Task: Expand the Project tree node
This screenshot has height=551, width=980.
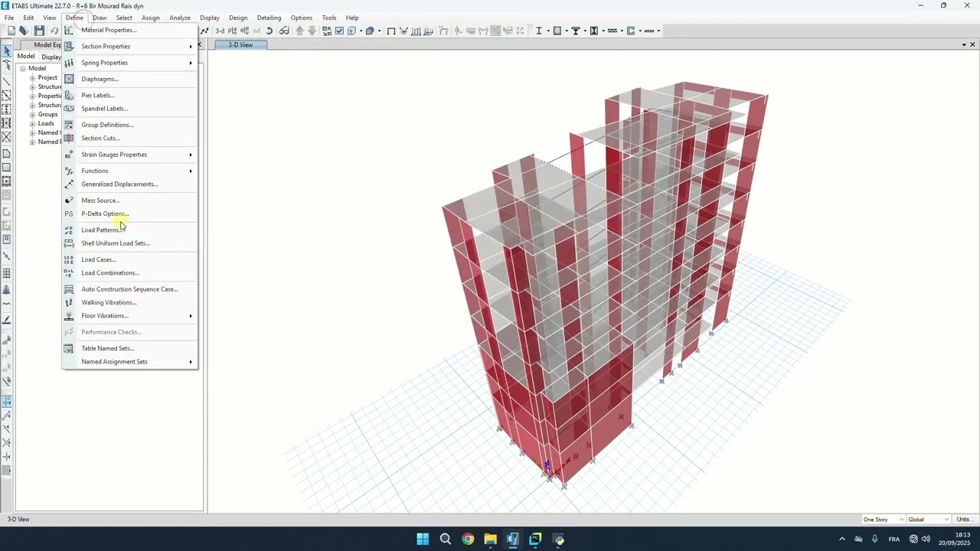Action: coord(32,78)
